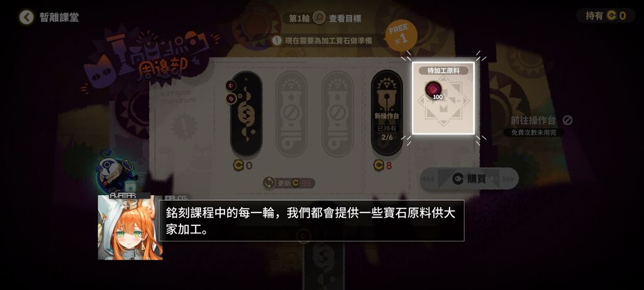This screenshot has height=290, width=644.
Task: Click the back arrow beside 暫離課堂
Action: 26,17
